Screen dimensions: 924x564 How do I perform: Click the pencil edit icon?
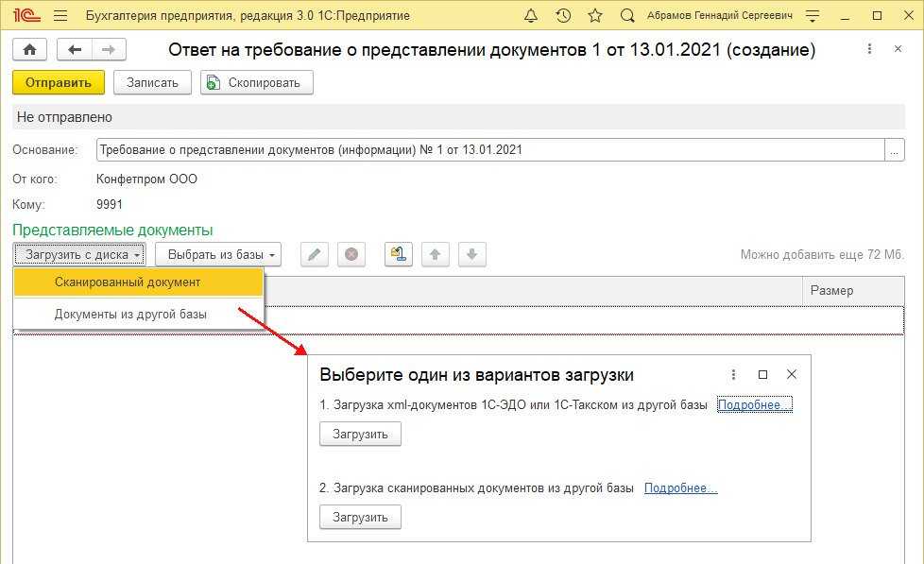(x=315, y=254)
